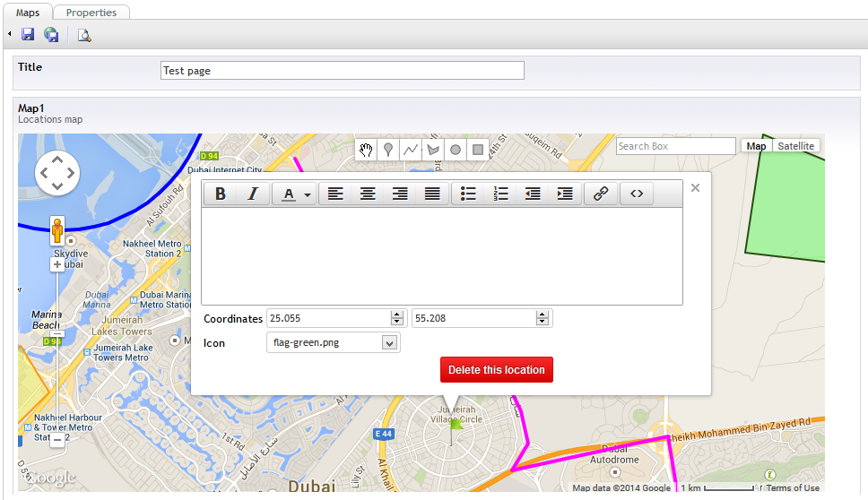This screenshot has height=500, width=868.
Task: Pan the map up with arrow
Action: [x=57, y=159]
